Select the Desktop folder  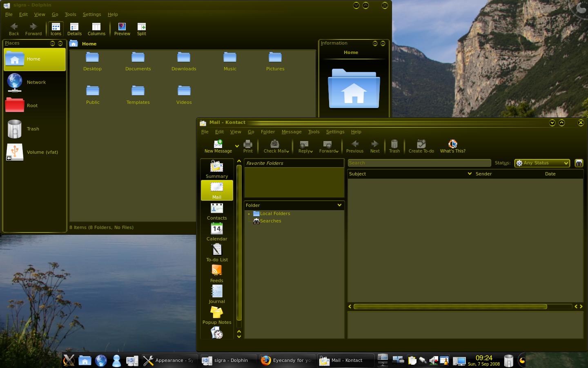[x=92, y=61]
